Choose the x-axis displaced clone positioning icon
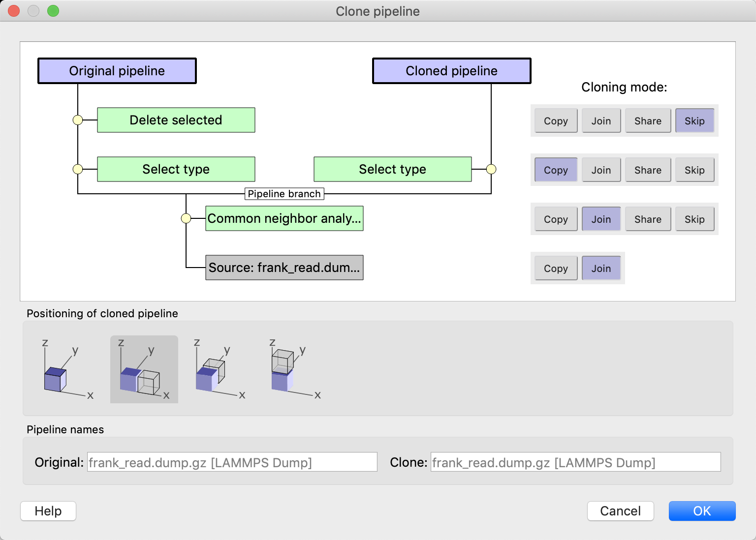756x540 pixels. [x=144, y=370]
